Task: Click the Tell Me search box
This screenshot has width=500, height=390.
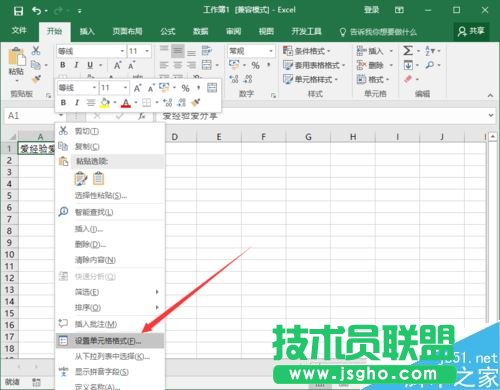Action: click(x=378, y=32)
